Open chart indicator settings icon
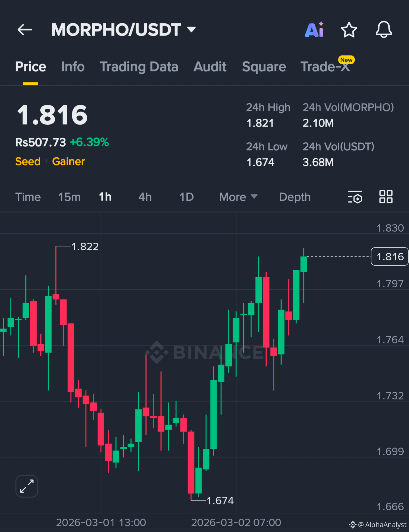Image resolution: width=409 pixels, height=532 pixels. [x=355, y=197]
